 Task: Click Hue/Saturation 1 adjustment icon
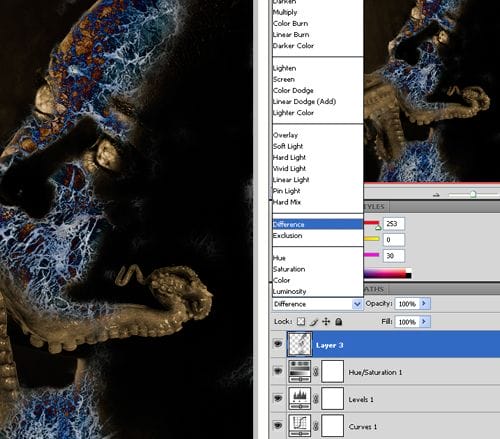pos(299,371)
